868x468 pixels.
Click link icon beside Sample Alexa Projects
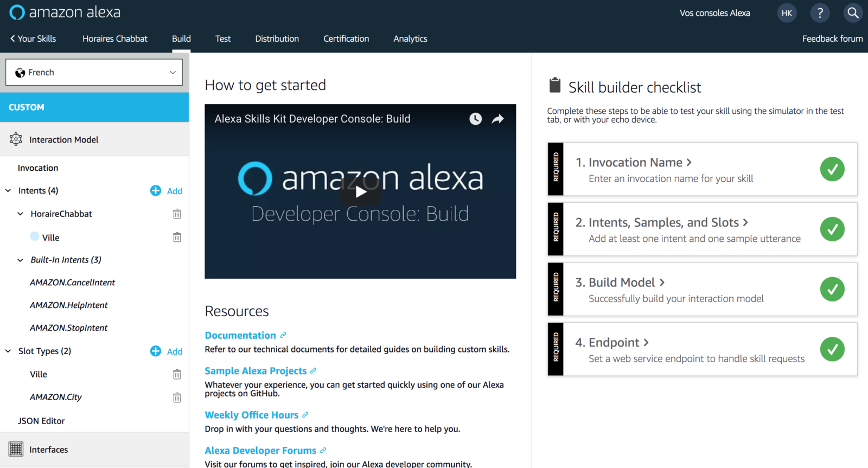pyautogui.click(x=313, y=371)
